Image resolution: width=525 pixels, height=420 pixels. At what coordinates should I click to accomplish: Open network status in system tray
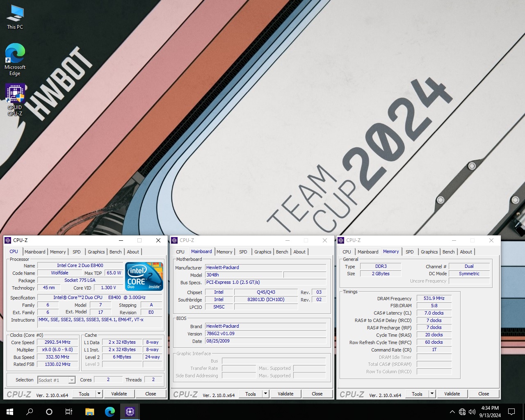(462, 412)
